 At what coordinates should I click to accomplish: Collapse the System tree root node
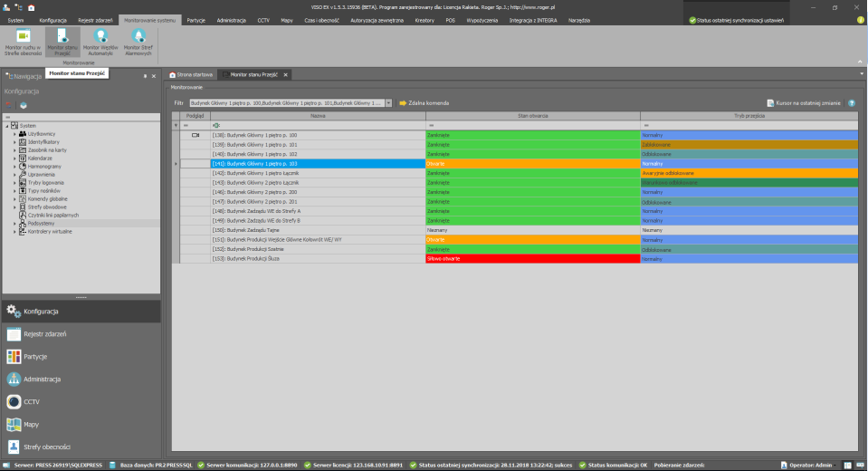click(6, 125)
